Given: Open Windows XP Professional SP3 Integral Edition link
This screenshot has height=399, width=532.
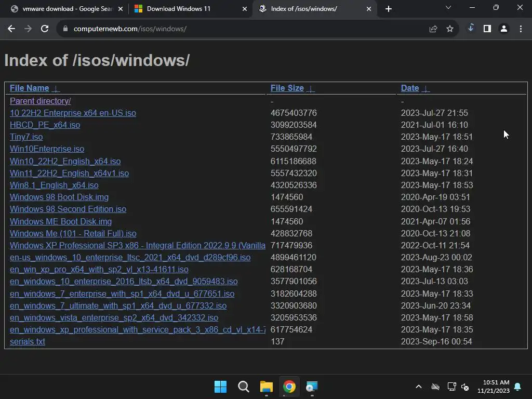Looking at the screenshot, I should click(x=137, y=245).
